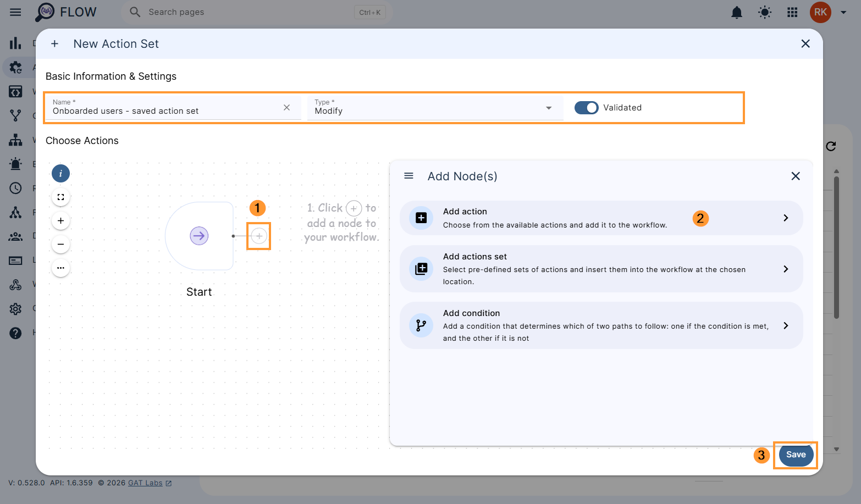861x504 pixels.
Task: Click the Add action plus-box icon
Action: (x=421, y=218)
